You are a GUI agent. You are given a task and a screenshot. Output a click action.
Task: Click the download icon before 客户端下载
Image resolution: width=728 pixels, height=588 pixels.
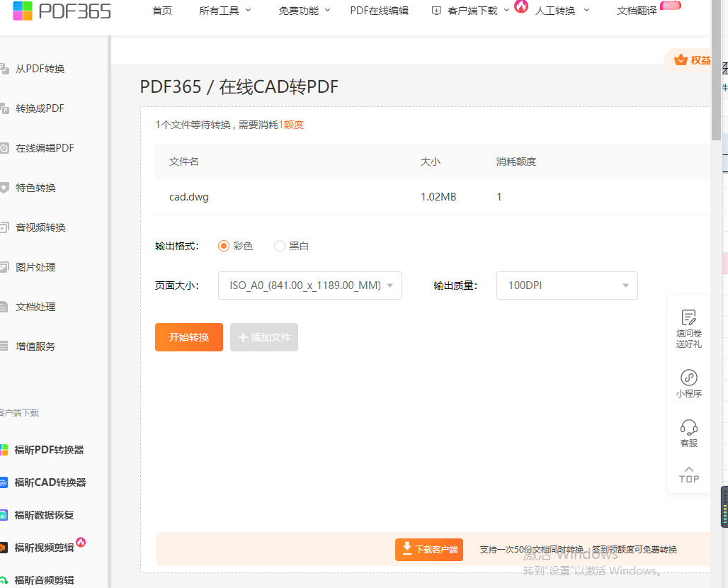436,11
